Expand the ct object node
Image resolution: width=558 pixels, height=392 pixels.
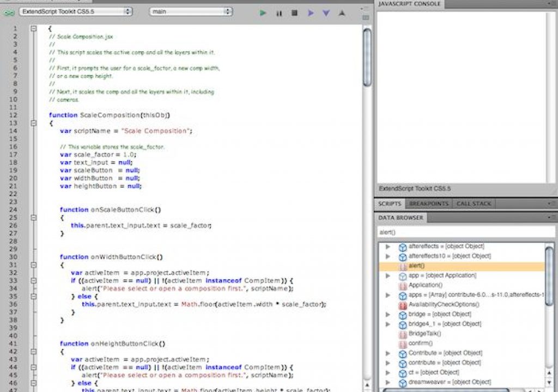(x=388, y=372)
